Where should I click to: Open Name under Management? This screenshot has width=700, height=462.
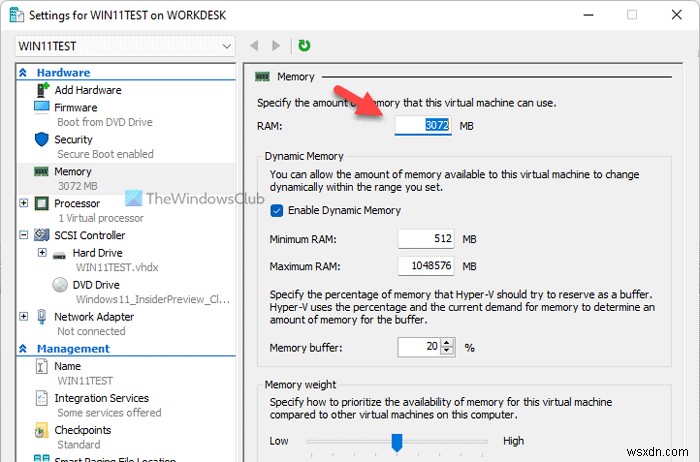[x=67, y=366]
